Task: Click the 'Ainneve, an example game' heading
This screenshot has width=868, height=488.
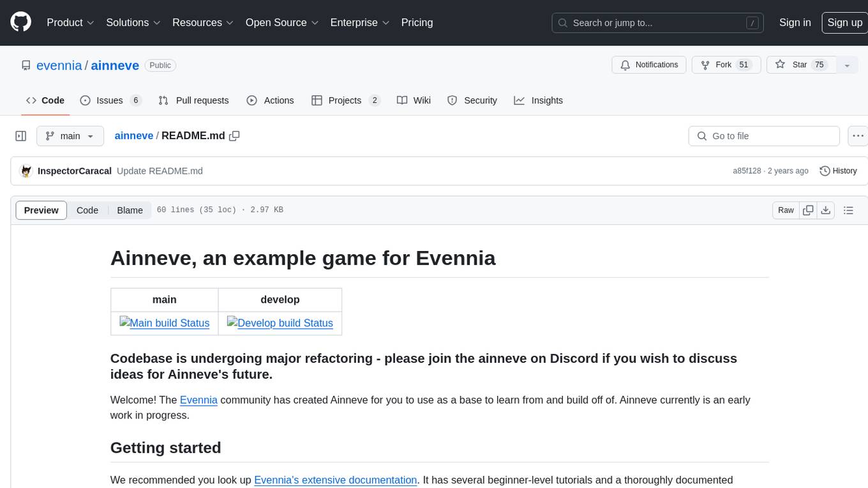Action: (x=303, y=258)
